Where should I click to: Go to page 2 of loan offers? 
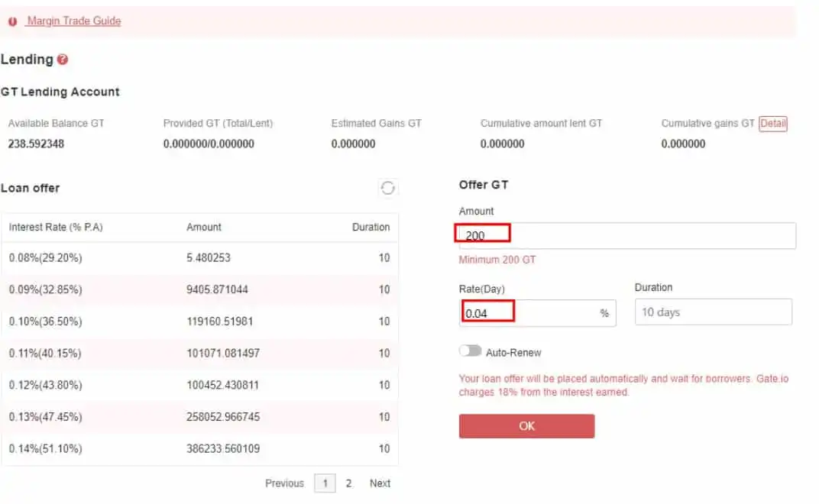[x=348, y=483]
